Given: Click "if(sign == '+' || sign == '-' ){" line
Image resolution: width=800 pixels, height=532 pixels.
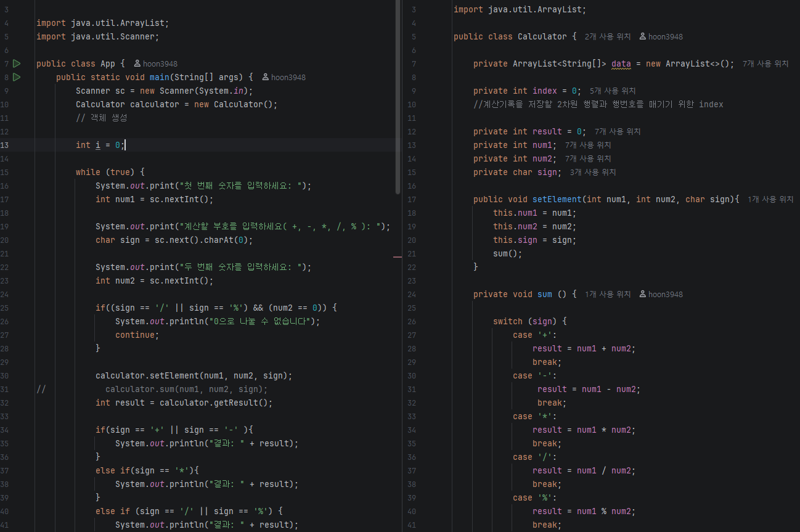Looking at the screenshot, I should click(174, 430).
